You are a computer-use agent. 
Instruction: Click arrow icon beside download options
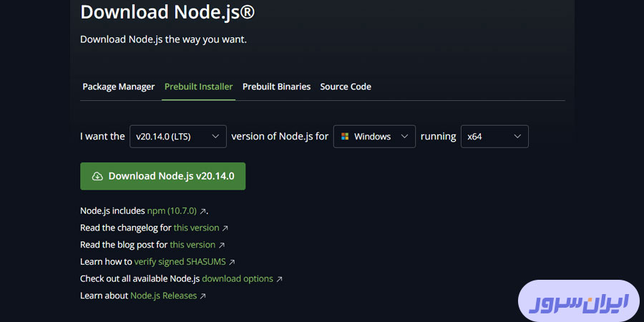click(x=279, y=279)
